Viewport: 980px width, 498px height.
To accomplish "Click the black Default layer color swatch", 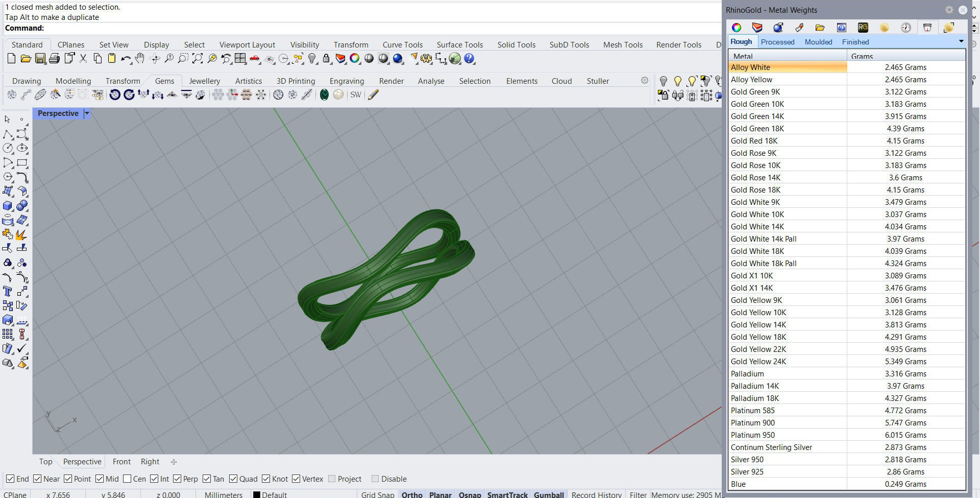I will [x=257, y=494].
